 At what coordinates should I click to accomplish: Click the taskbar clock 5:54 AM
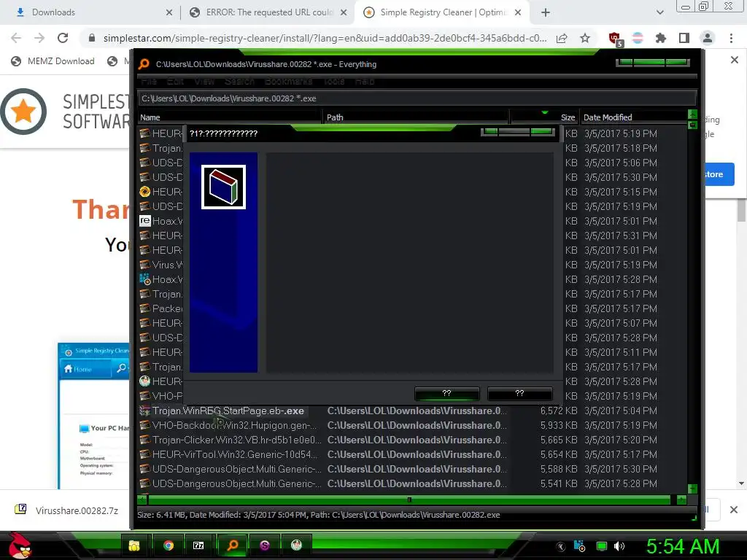point(682,546)
